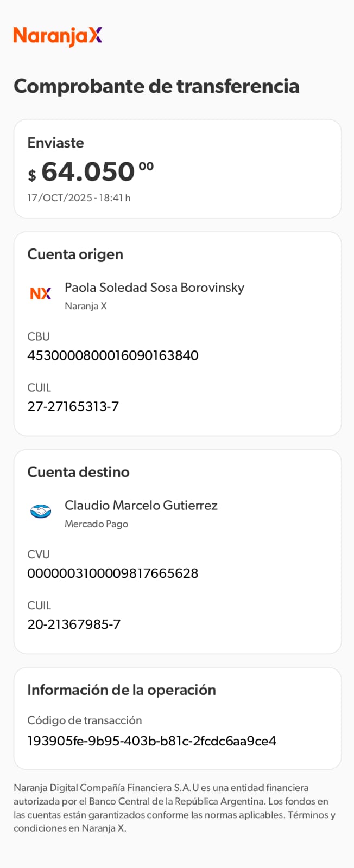The height and width of the screenshot is (868, 354).
Task: Open the Naranja X terms link
Action: (104, 828)
